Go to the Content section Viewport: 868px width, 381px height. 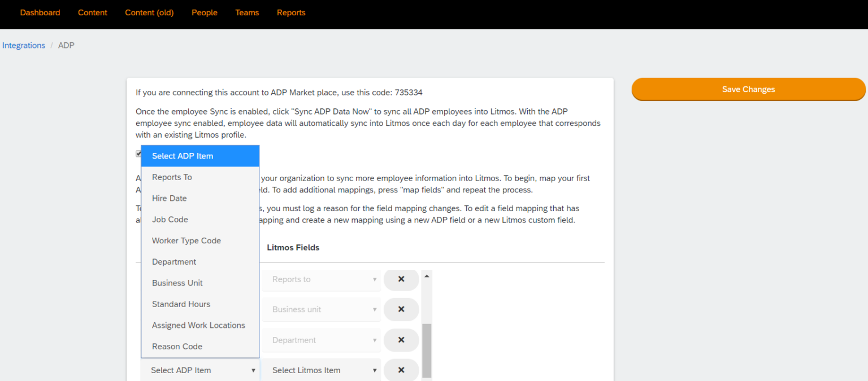[93, 12]
